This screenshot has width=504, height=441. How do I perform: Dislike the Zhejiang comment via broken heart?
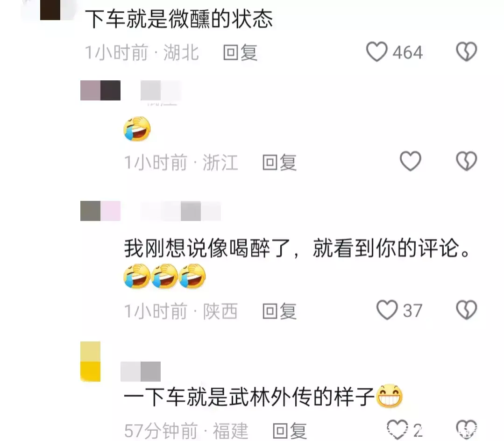coord(466,161)
